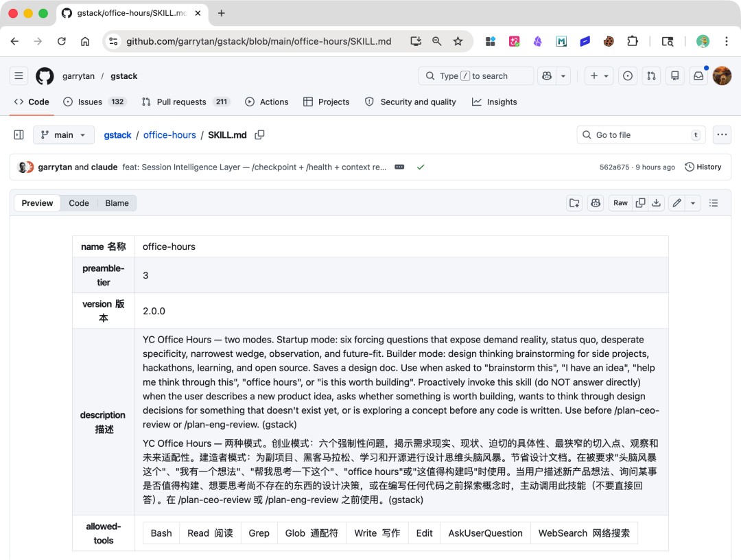Open the Security and quality tab
This screenshot has height=560, width=741.
point(410,102)
